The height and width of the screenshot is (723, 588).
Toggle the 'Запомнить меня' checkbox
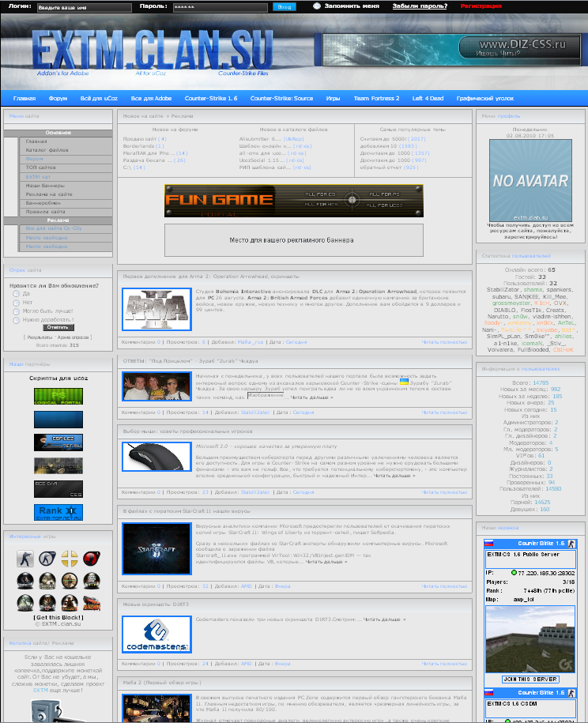pos(317,6)
